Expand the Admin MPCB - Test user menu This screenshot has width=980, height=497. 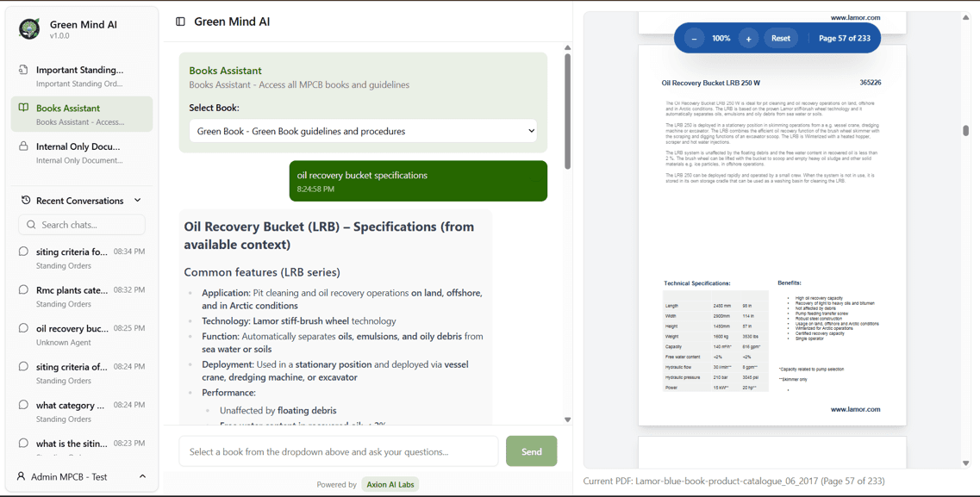click(x=81, y=476)
